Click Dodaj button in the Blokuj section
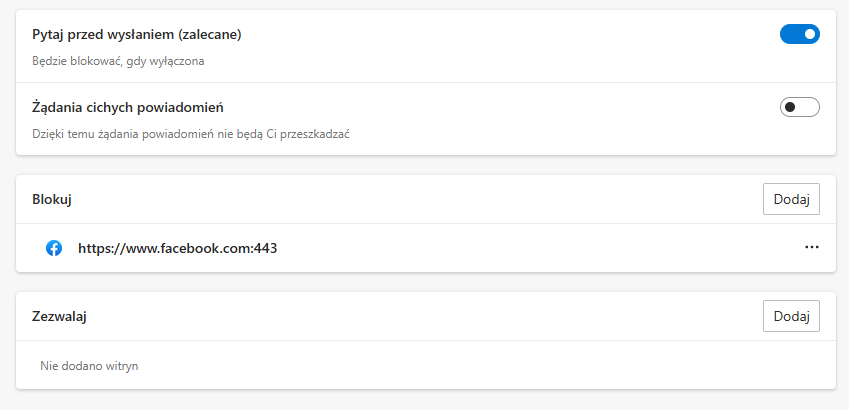Viewport: 849px width, 410px height. pyautogui.click(x=791, y=199)
